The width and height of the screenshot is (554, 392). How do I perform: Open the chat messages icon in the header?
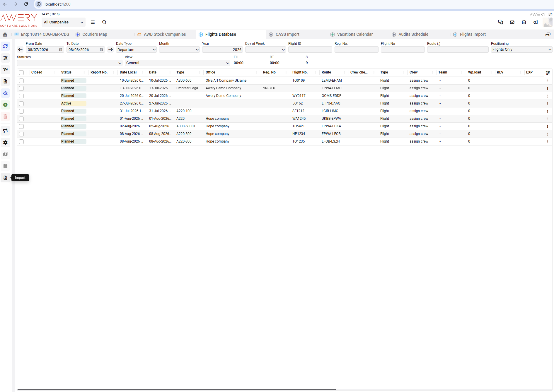(x=500, y=22)
